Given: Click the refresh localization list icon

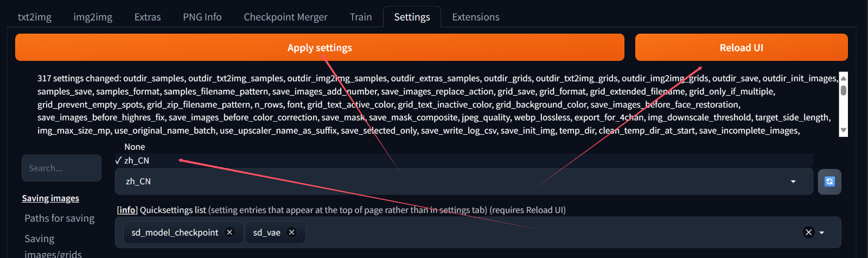Looking at the screenshot, I should pos(829,181).
